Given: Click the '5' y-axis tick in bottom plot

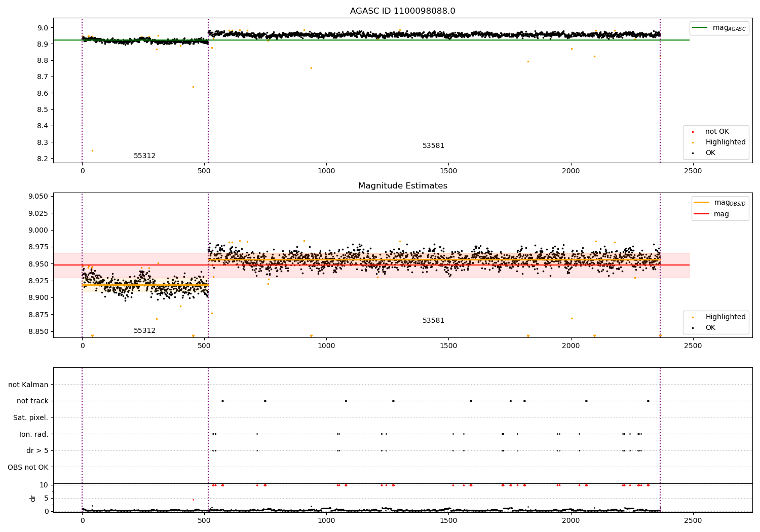Looking at the screenshot, I should click(46, 498).
